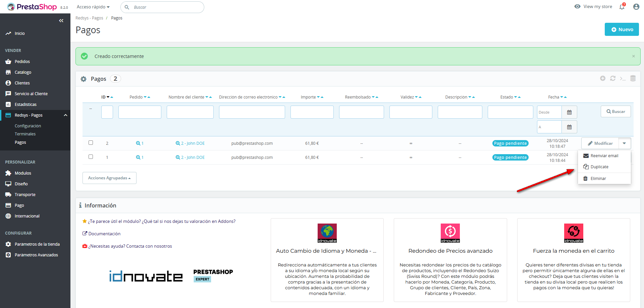The image size is (644, 308).
Task: Click the database export icon in the Pagos header
Action: click(633, 78)
